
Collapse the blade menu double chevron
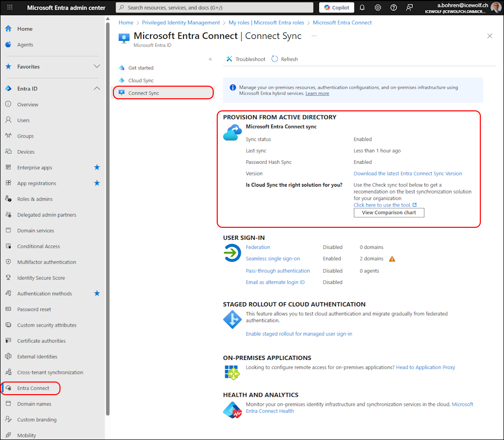210,59
